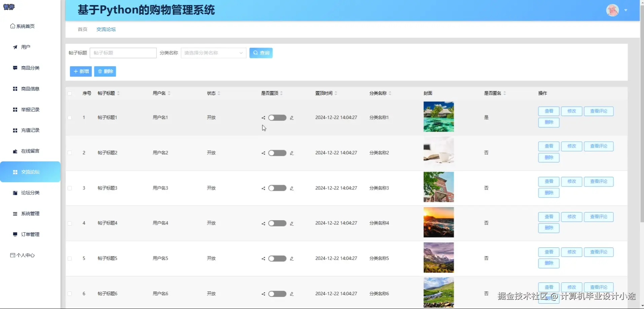Viewport: 644px width, 309px height.
Task: Click the share icon in 帖子标题2 row
Action: click(x=263, y=153)
